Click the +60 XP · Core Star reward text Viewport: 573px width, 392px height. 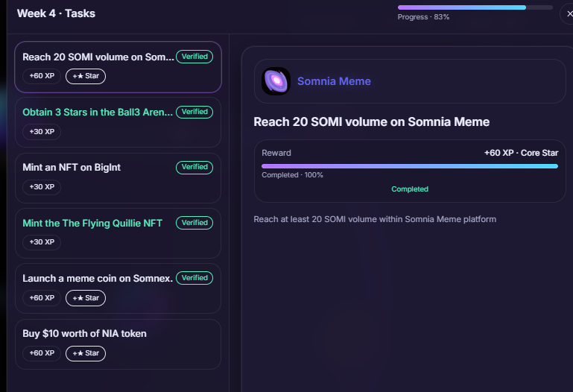(x=521, y=153)
